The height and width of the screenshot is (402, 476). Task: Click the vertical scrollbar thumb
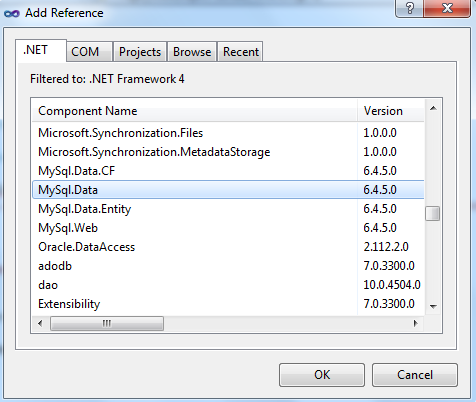(x=433, y=213)
